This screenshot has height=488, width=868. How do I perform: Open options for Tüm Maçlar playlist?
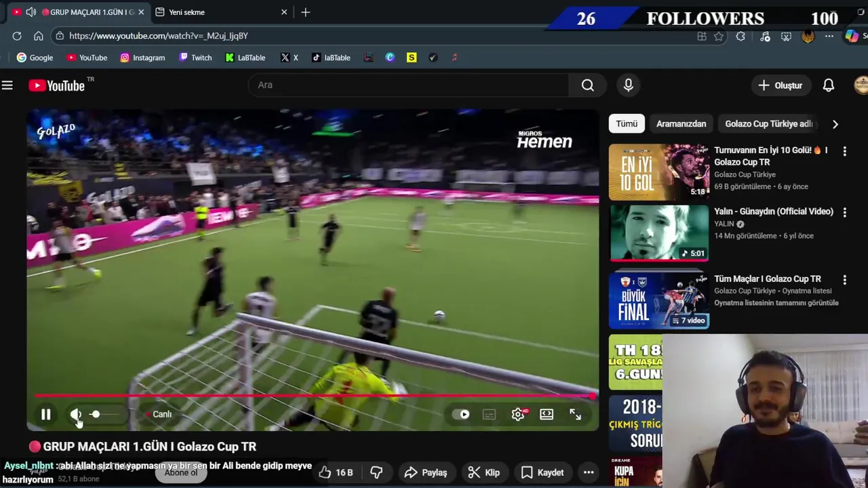tap(845, 280)
